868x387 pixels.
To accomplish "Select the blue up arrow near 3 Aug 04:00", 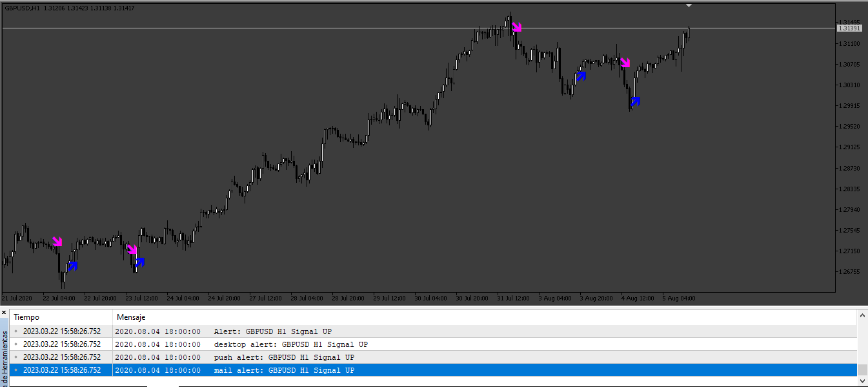I will (581, 76).
